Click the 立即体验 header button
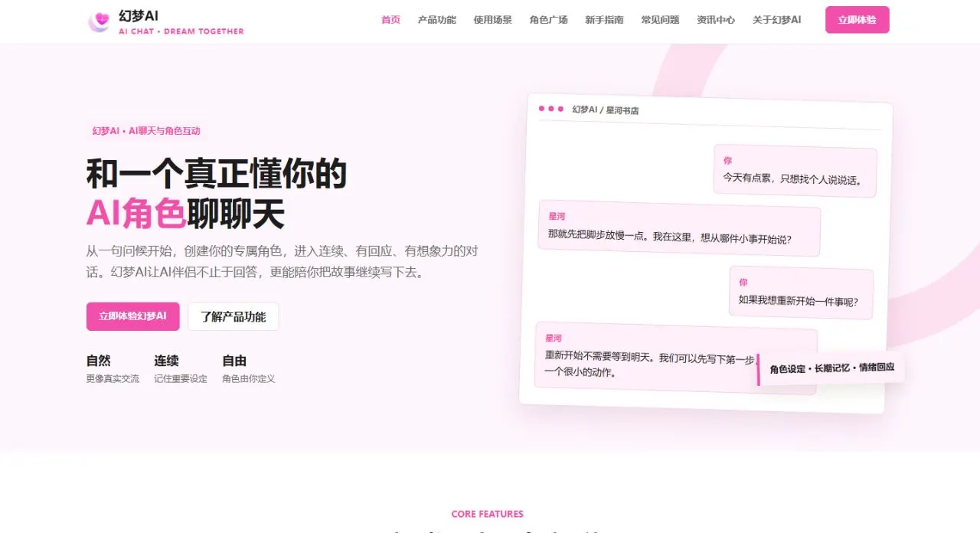 [857, 20]
